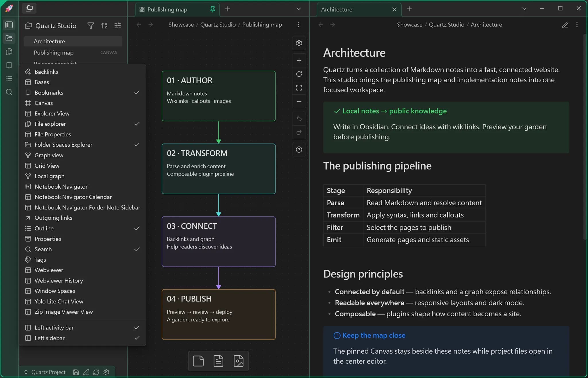
Task: Expand tab list dropdown in Architecture pane
Action: pos(524,9)
